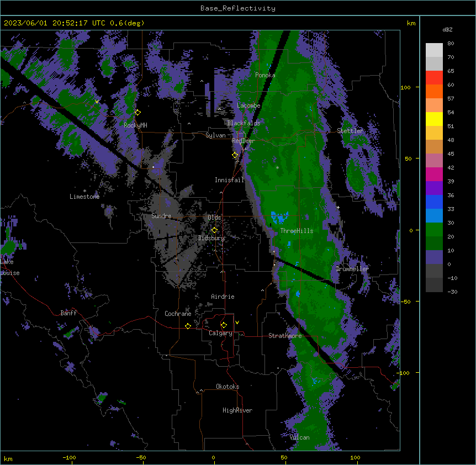
Task: Click the Strathmore town label
Action: point(285,336)
